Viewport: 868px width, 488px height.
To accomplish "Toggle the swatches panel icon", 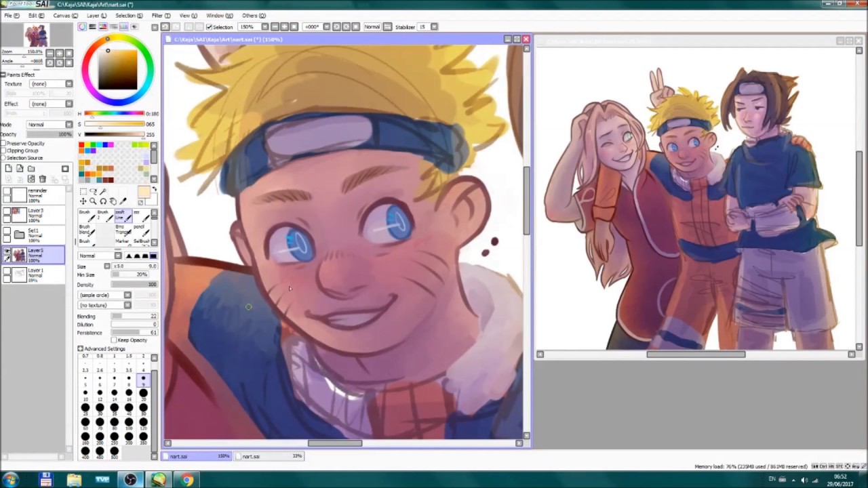I will coord(123,26).
